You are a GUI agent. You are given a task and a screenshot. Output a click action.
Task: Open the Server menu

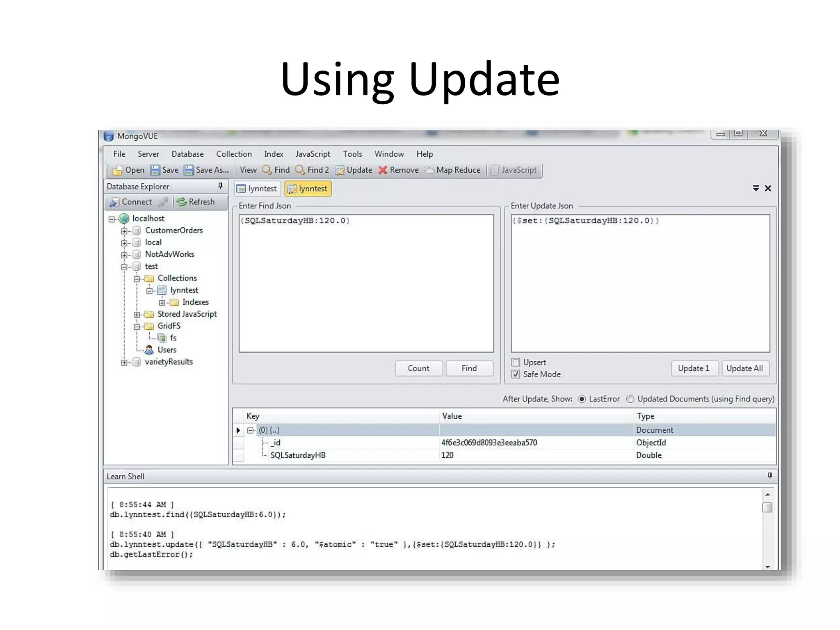pyautogui.click(x=148, y=154)
